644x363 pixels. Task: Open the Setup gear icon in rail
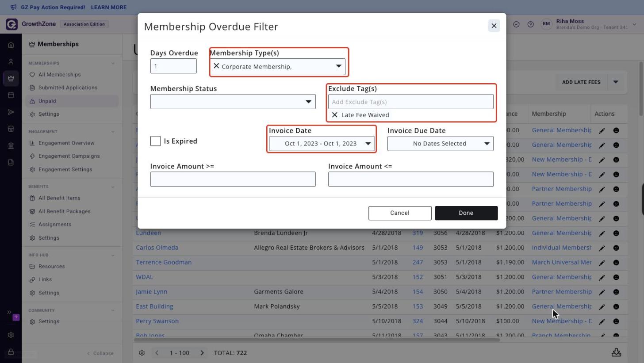(x=11, y=335)
